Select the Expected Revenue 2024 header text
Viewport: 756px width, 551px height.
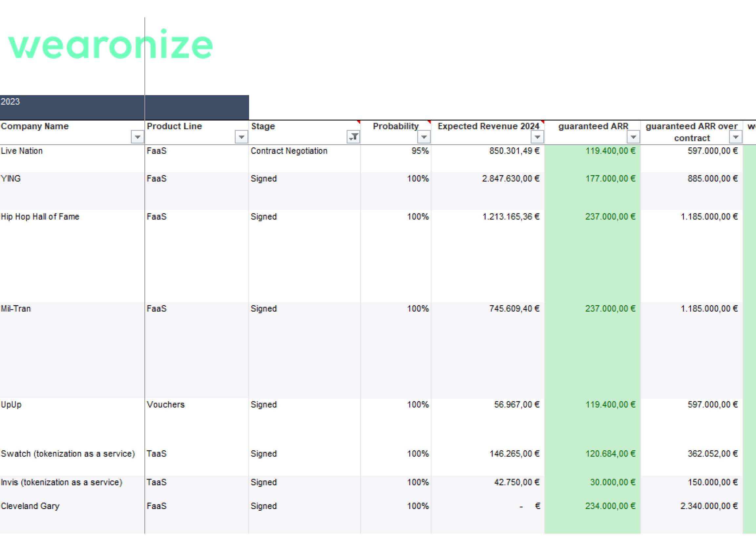(x=489, y=126)
